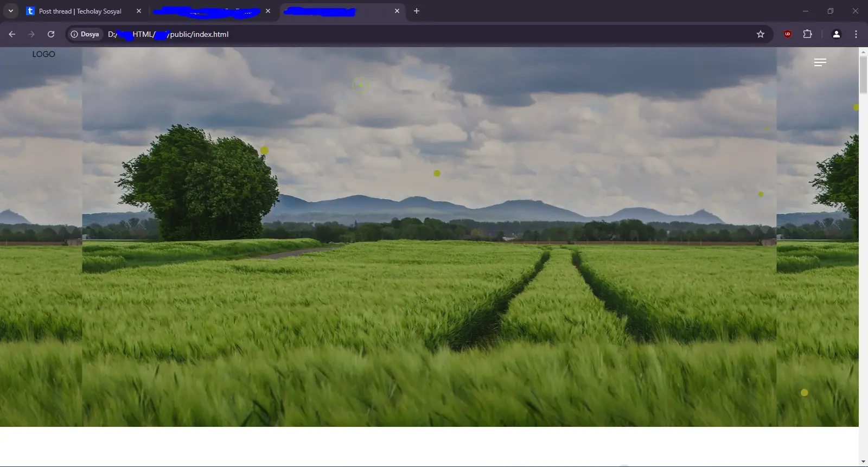Image resolution: width=868 pixels, height=467 pixels.
Task: Restore down the browser window
Action: (x=831, y=11)
